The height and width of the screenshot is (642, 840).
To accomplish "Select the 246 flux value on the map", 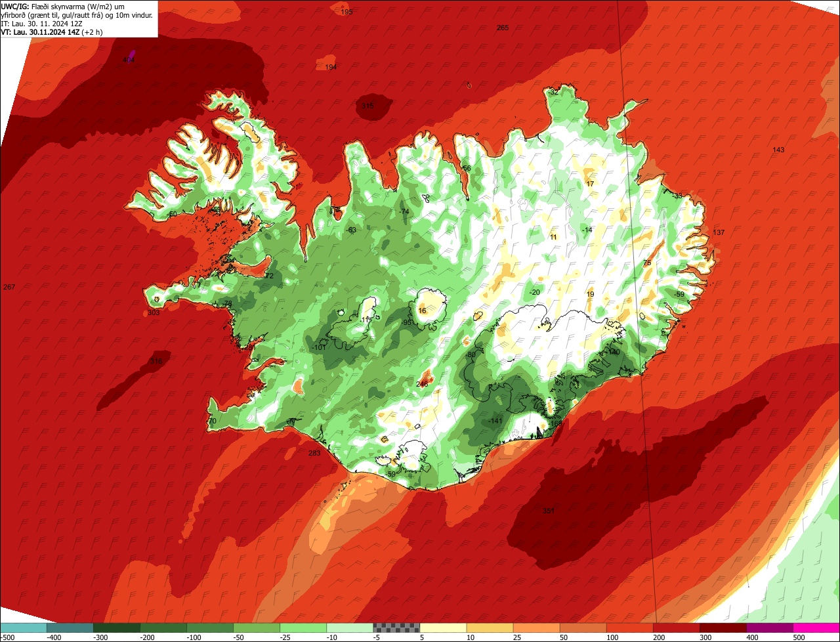I will (422, 385).
